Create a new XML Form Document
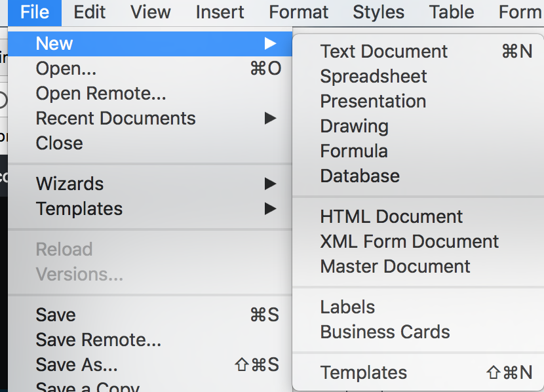Viewport: 544px width, 392px height. pyautogui.click(x=418, y=242)
